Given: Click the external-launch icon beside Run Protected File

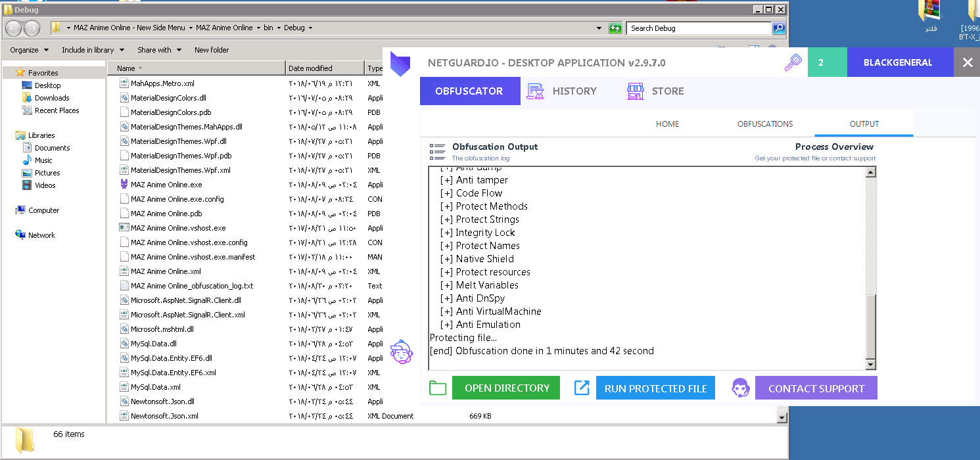Looking at the screenshot, I should [x=582, y=388].
